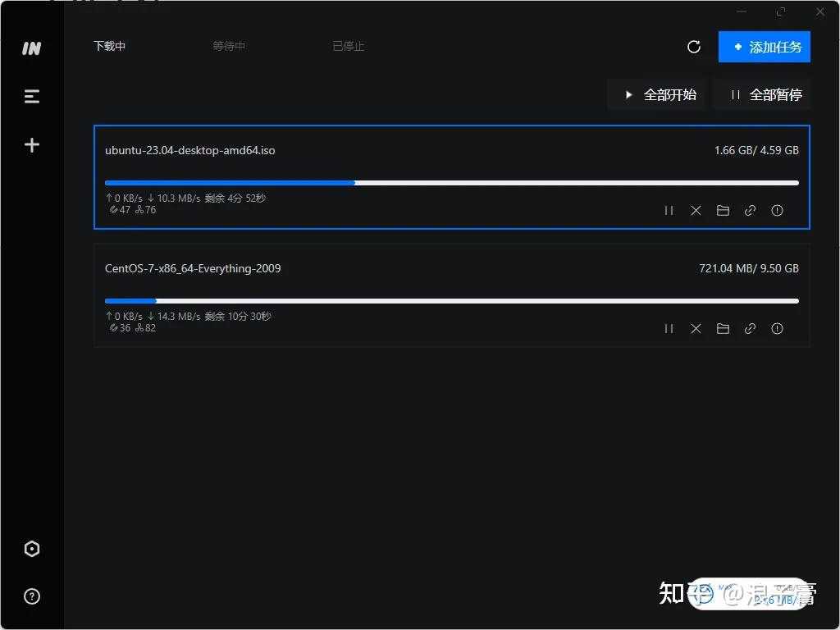Click the CentOS-7 download progress bar
The width and height of the screenshot is (840, 630).
coord(451,301)
